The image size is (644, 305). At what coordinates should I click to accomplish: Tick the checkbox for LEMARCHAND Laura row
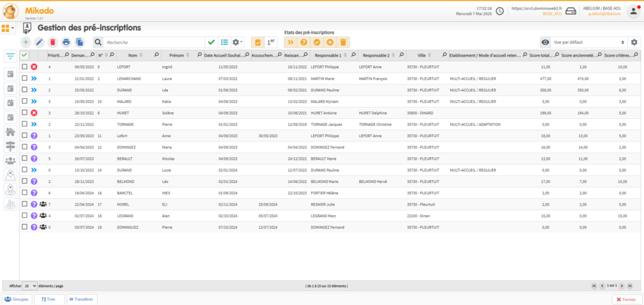pyautogui.click(x=25, y=79)
